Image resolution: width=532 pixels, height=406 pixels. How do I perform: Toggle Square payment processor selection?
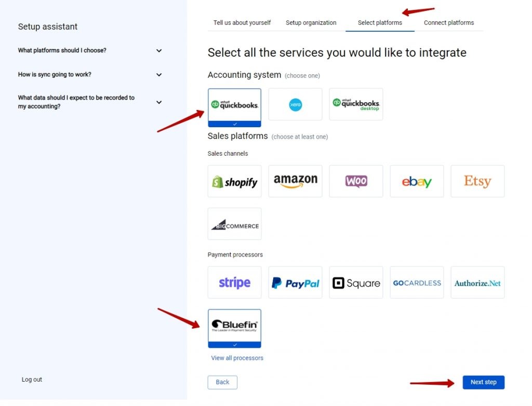(356, 282)
